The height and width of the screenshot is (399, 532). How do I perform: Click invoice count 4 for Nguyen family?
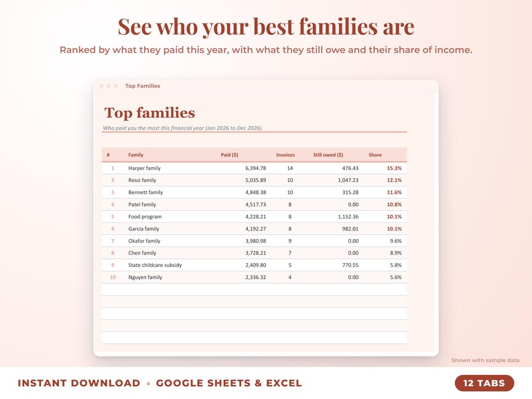click(x=289, y=277)
